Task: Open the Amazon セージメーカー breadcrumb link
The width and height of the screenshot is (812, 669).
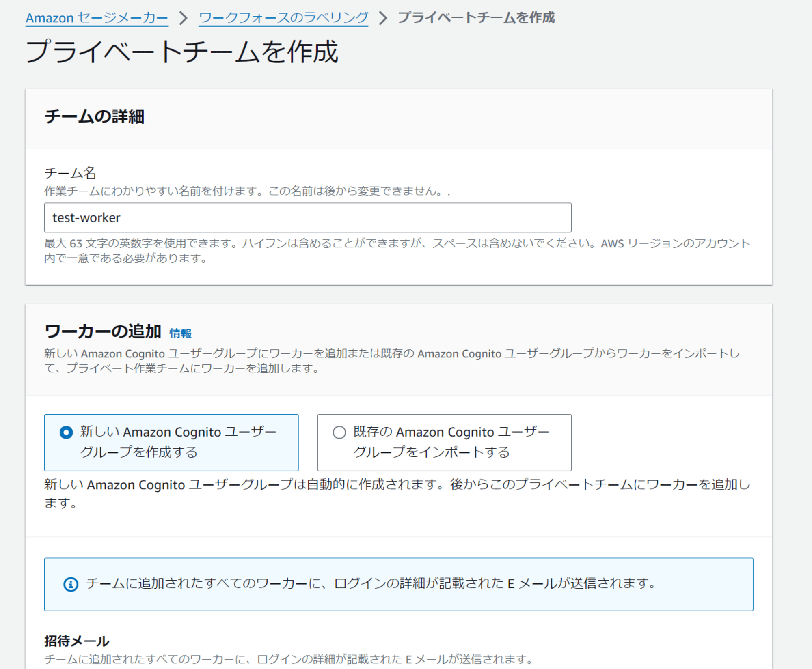Action: click(x=97, y=18)
